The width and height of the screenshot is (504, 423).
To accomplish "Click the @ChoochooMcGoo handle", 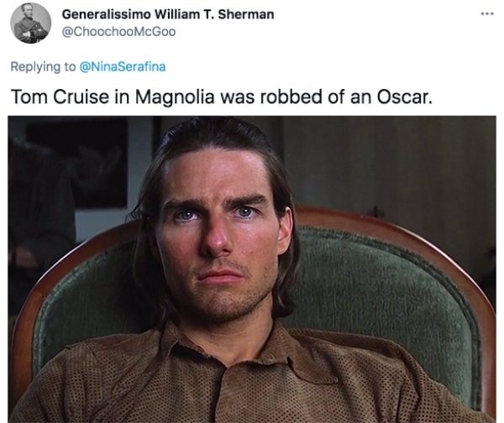I will pyautogui.click(x=118, y=32).
